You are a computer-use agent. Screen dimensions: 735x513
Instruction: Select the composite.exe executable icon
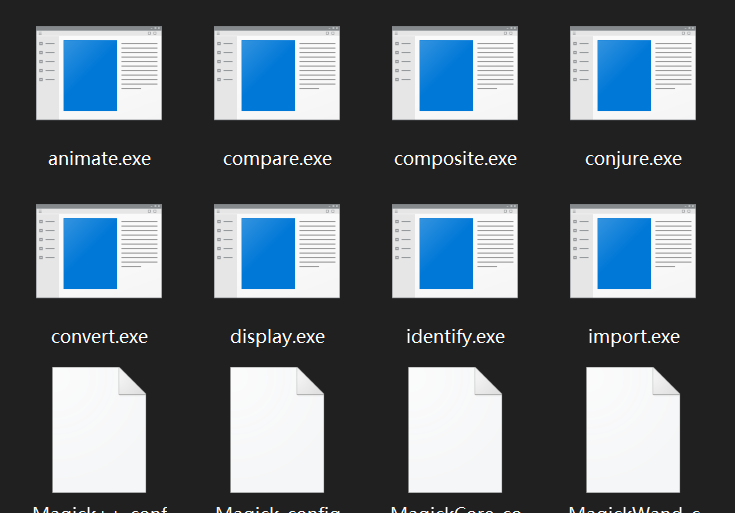(x=455, y=73)
